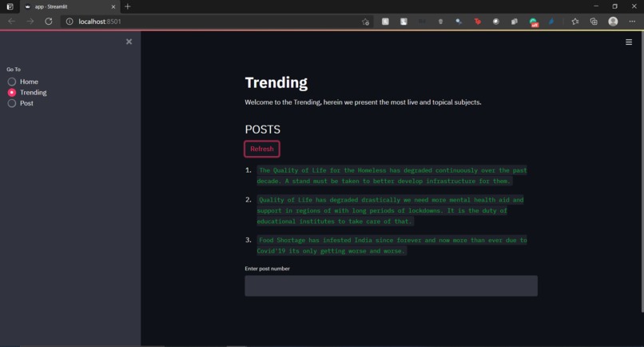Open the red 'To' extension icon
The height and width of the screenshot is (347, 644).
click(477, 22)
